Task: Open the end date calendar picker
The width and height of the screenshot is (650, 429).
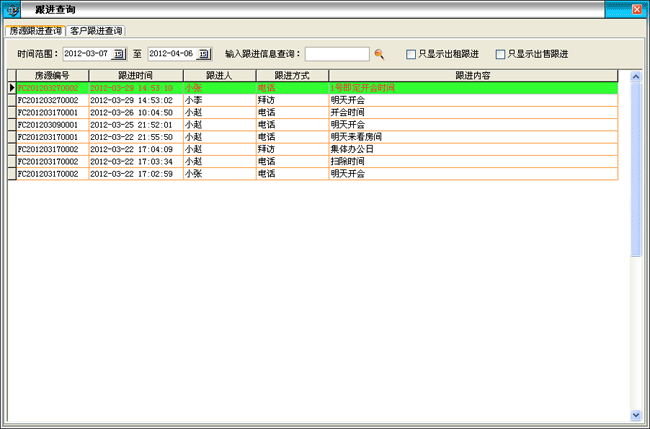Action: click(205, 54)
